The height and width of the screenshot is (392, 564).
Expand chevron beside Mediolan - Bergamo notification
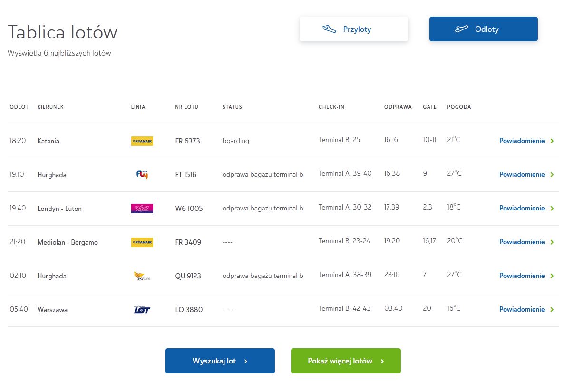click(552, 242)
